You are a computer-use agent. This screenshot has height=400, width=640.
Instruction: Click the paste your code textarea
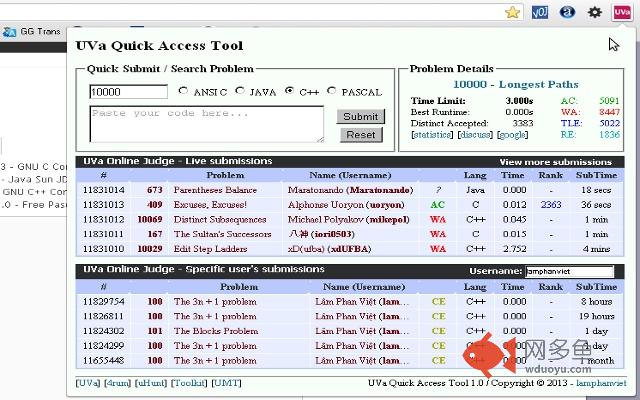pos(207,124)
